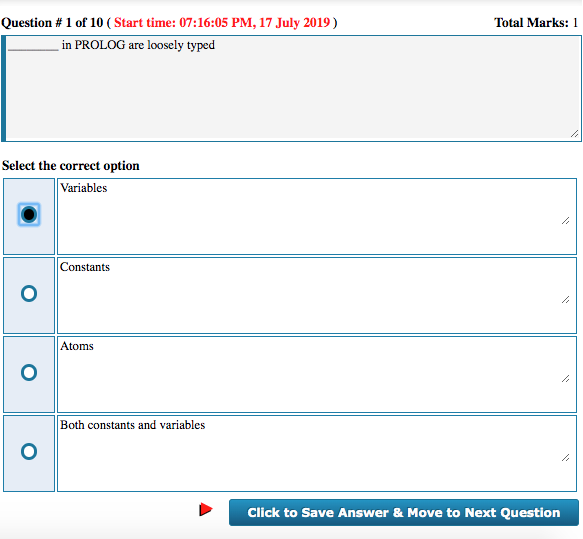
Task: Click the Constants answer text box
Action: tap(317, 296)
